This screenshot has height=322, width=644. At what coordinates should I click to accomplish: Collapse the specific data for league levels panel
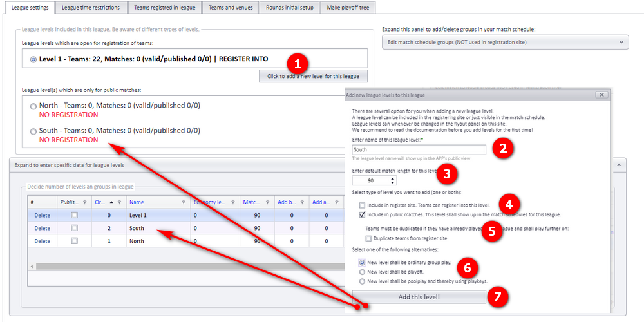[x=619, y=165]
